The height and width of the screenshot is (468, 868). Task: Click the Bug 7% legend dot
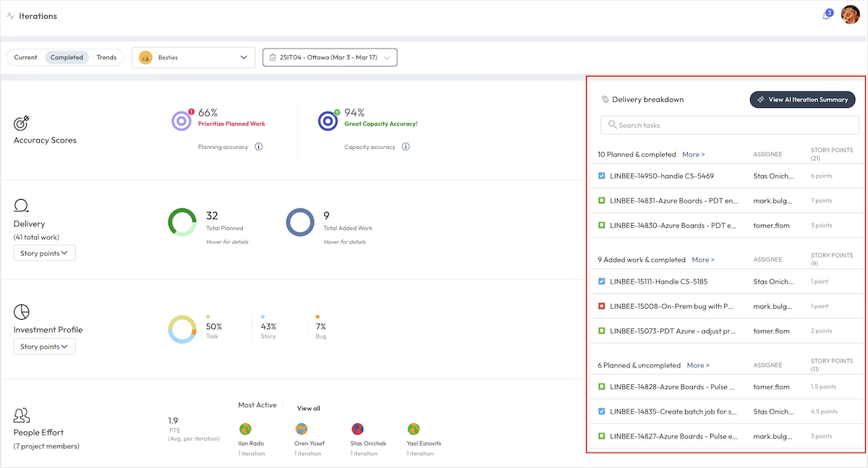pos(318,317)
